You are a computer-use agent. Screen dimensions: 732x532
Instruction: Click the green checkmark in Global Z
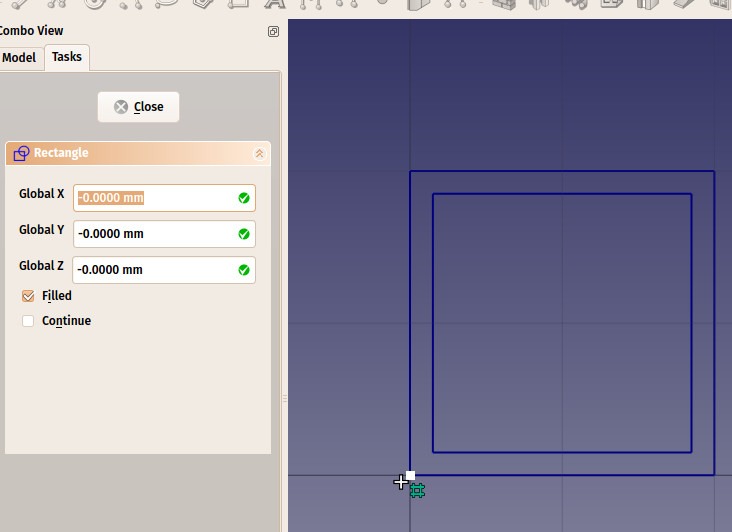[x=244, y=270]
